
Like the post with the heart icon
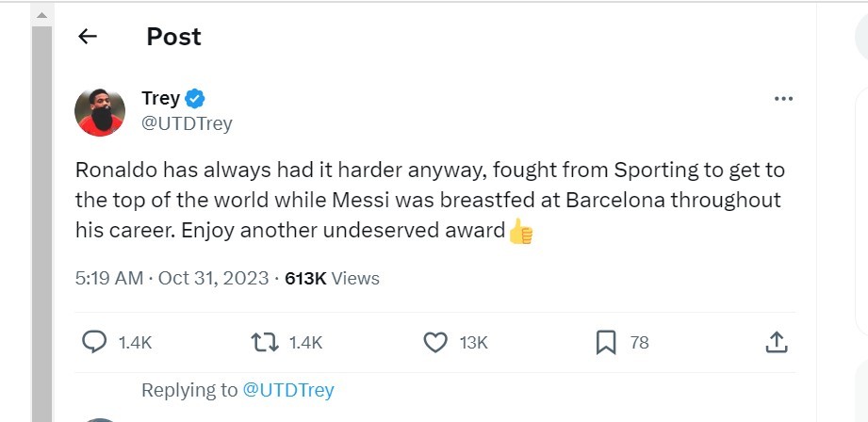(x=435, y=342)
